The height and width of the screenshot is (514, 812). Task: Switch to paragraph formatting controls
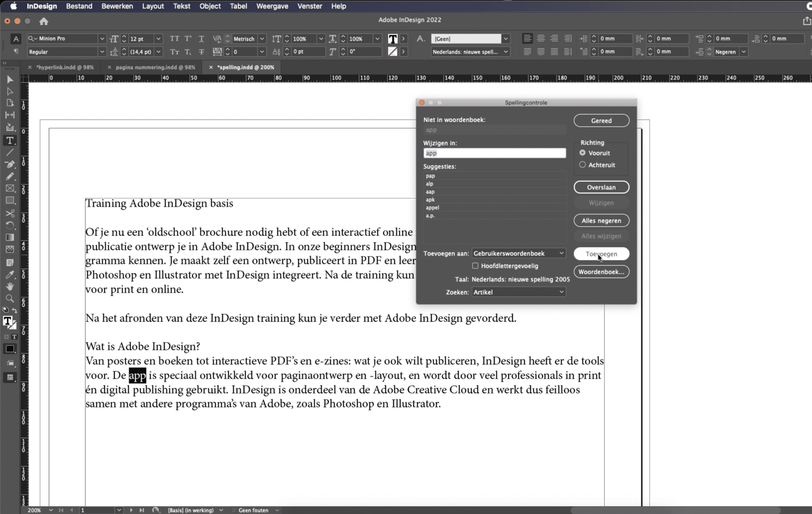click(x=16, y=51)
